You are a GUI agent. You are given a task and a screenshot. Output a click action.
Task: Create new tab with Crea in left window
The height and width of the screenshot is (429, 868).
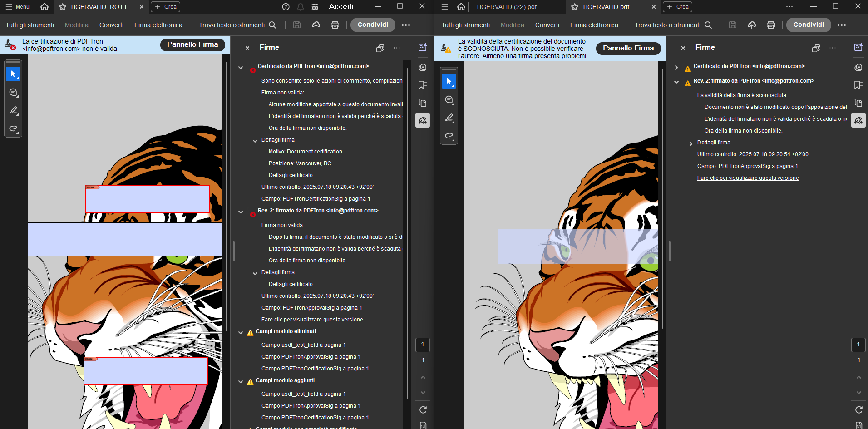pos(166,7)
